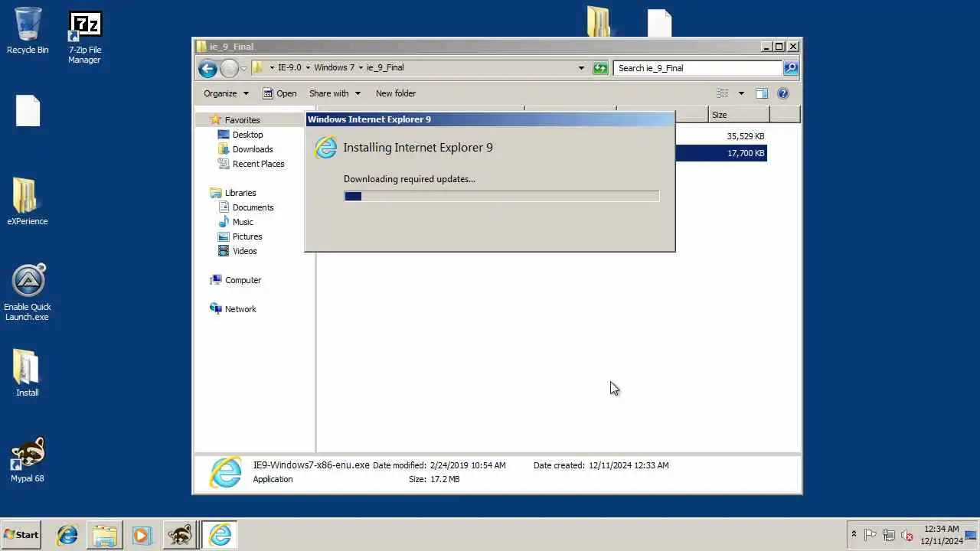Click Internet Explorer icon in taskbar

[x=67, y=535]
